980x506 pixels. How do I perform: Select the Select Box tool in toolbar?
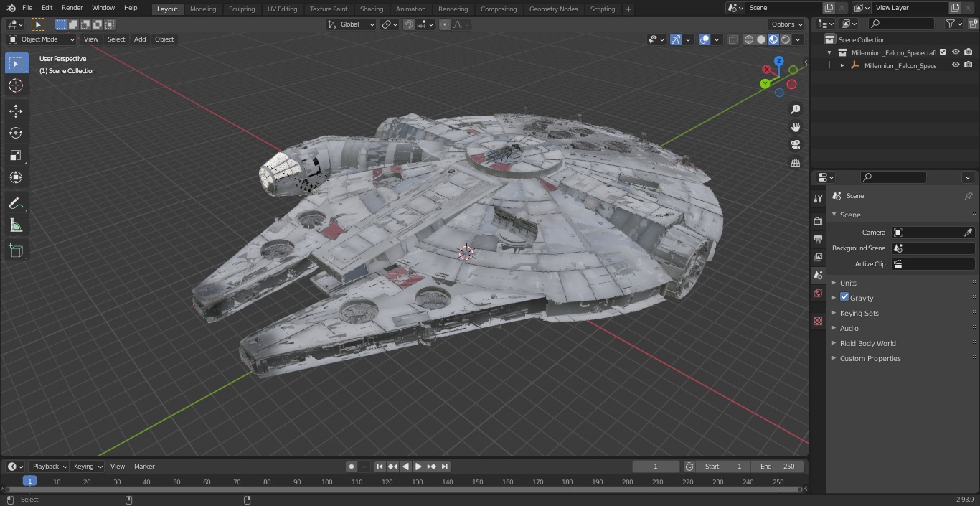pos(16,63)
